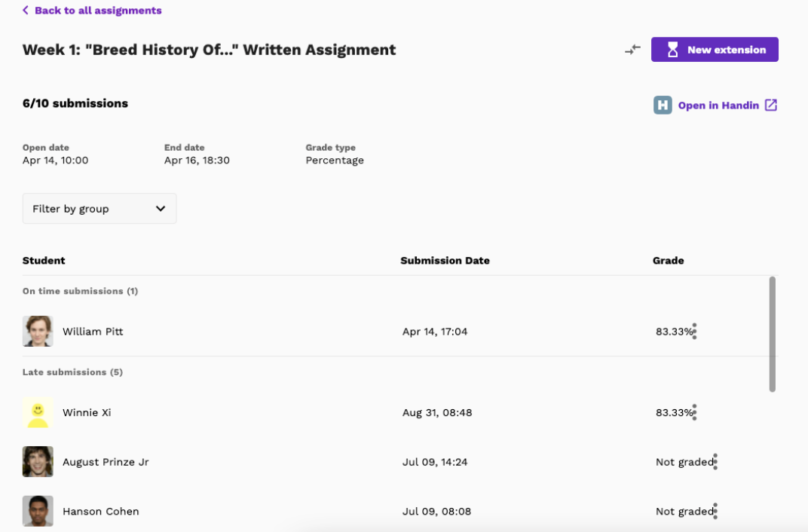Click the Late submissions (5) heading
This screenshot has width=808, height=532.
point(72,371)
